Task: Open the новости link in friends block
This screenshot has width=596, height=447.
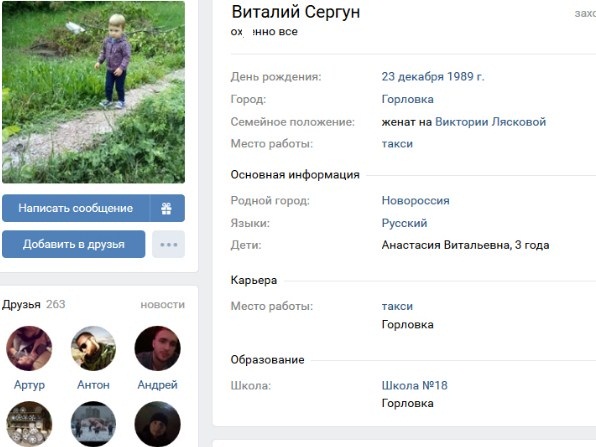Action: [163, 305]
